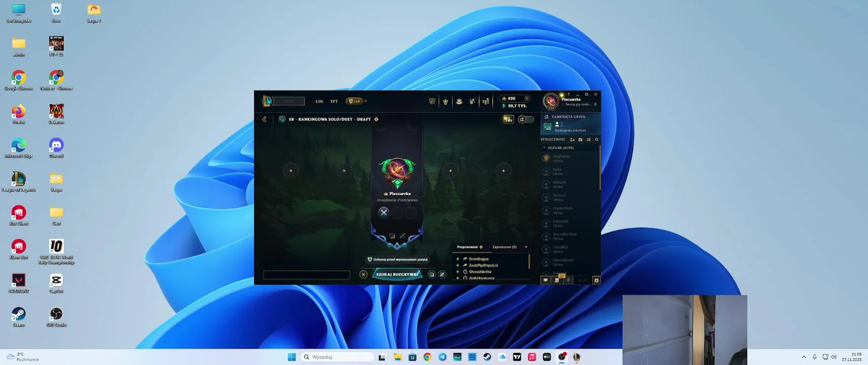Open VALORANT desktop shortcut
868x365 pixels.
[x=19, y=283]
